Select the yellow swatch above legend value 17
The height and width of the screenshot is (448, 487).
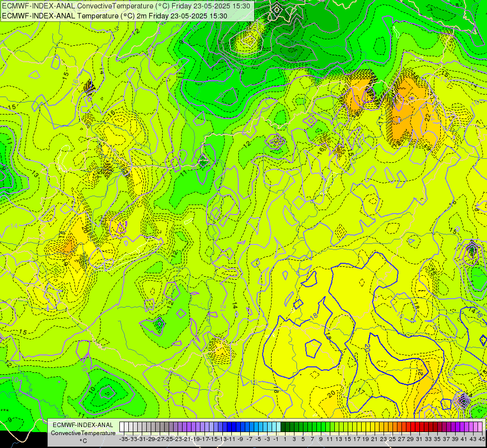[355, 427]
